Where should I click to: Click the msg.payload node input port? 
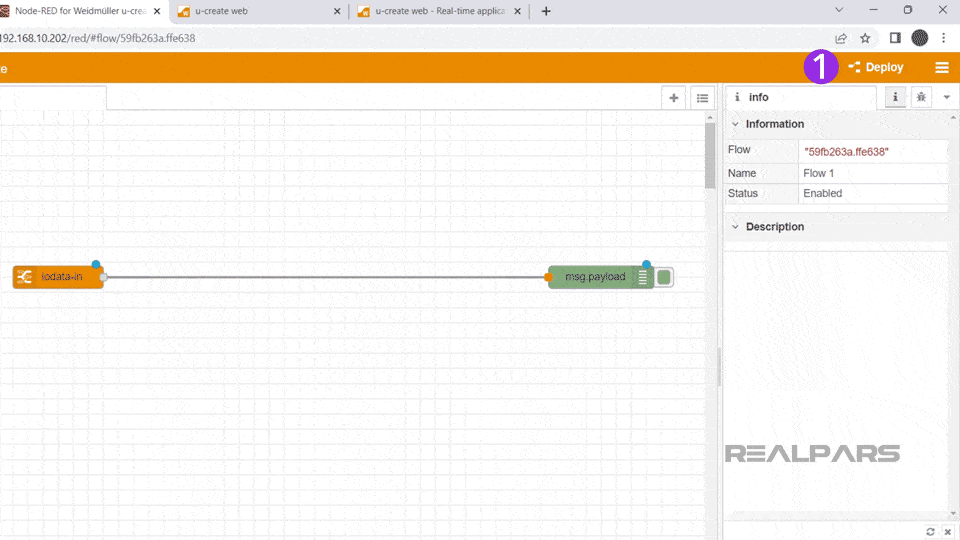click(x=548, y=277)
